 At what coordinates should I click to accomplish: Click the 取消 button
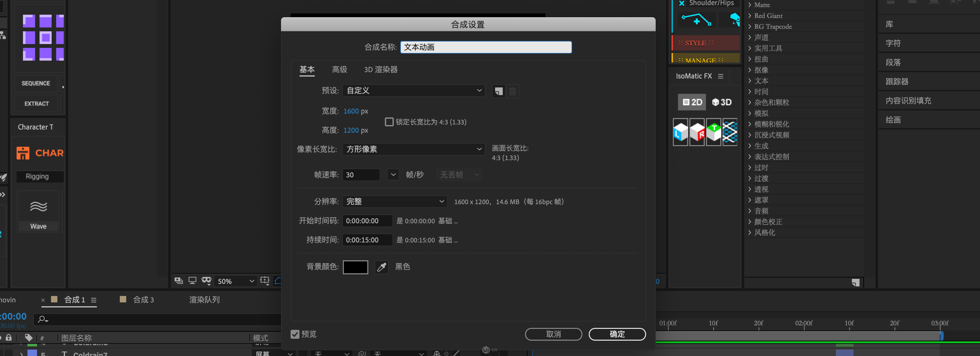[x=553, y=334]
